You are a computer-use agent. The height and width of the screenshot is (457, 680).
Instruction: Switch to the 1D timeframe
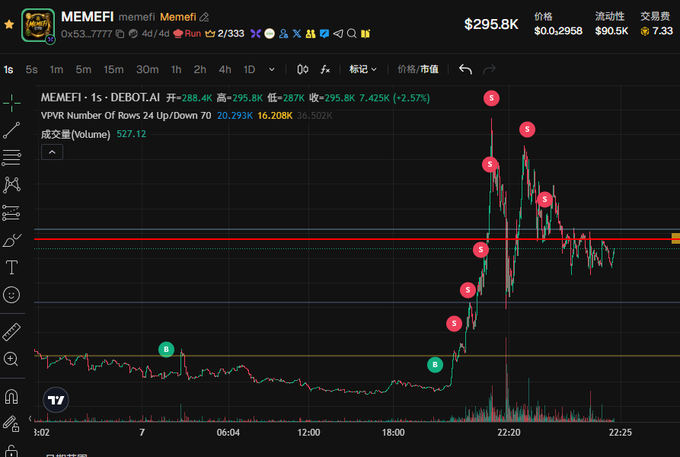(x=249, y=70)
